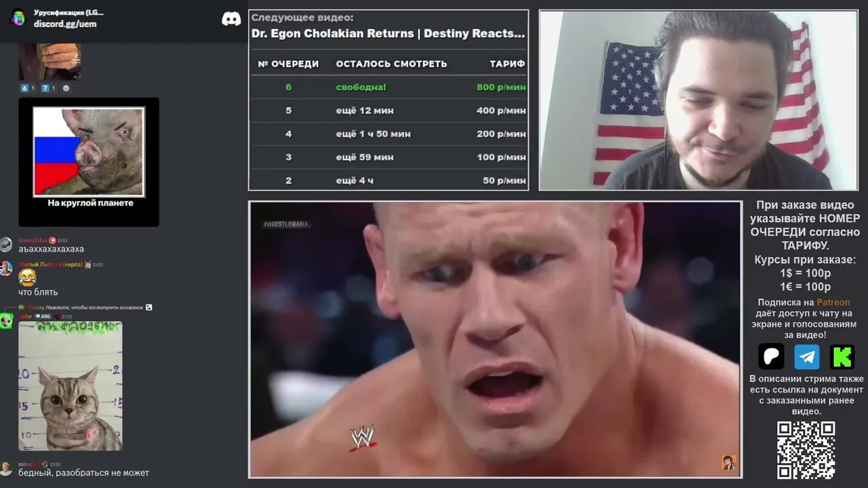Screen dimensions: 868x488
Task: Click the "Курсы при заказе:" heading
Action: pyautogui.click(x=805, y=260)
